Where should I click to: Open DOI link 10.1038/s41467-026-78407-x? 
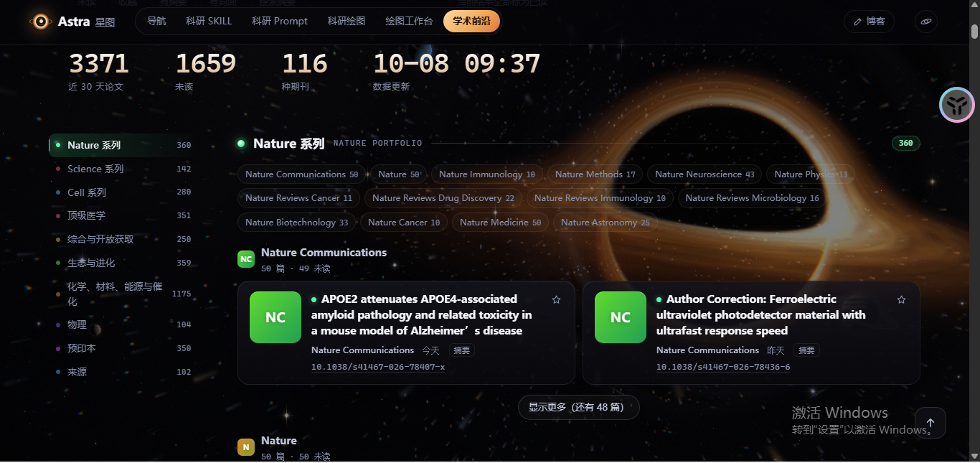coord(378,368)
